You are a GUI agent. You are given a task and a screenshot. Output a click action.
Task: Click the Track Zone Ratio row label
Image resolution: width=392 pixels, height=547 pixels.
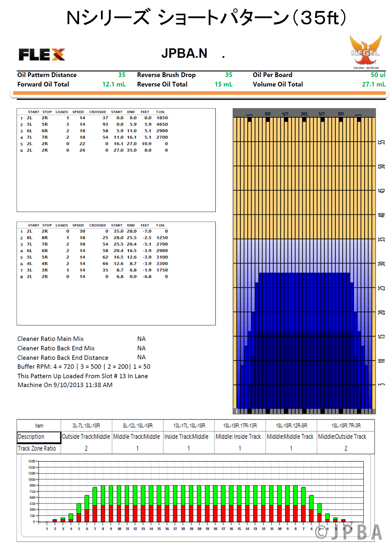[x=37, y=448]
